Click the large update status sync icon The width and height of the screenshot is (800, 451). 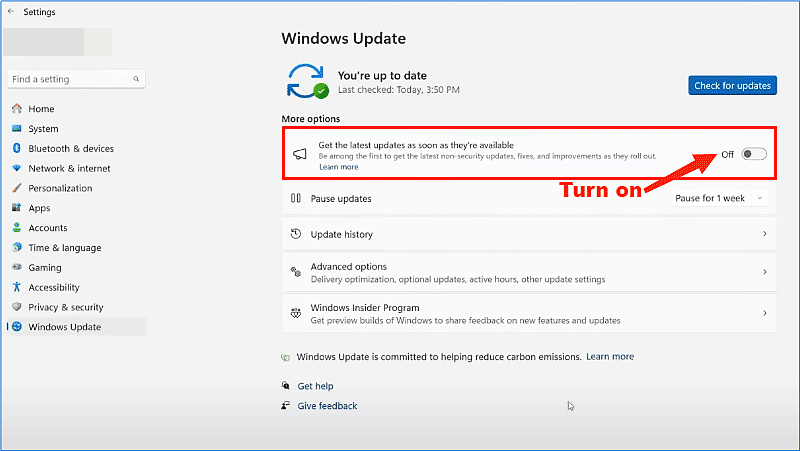pos(307,81)
